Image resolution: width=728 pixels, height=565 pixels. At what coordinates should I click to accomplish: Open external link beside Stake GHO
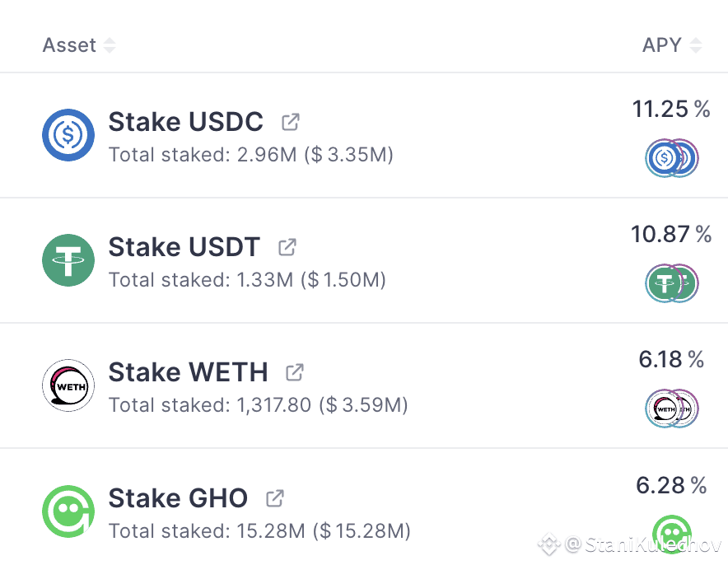[x=275, y=498]
